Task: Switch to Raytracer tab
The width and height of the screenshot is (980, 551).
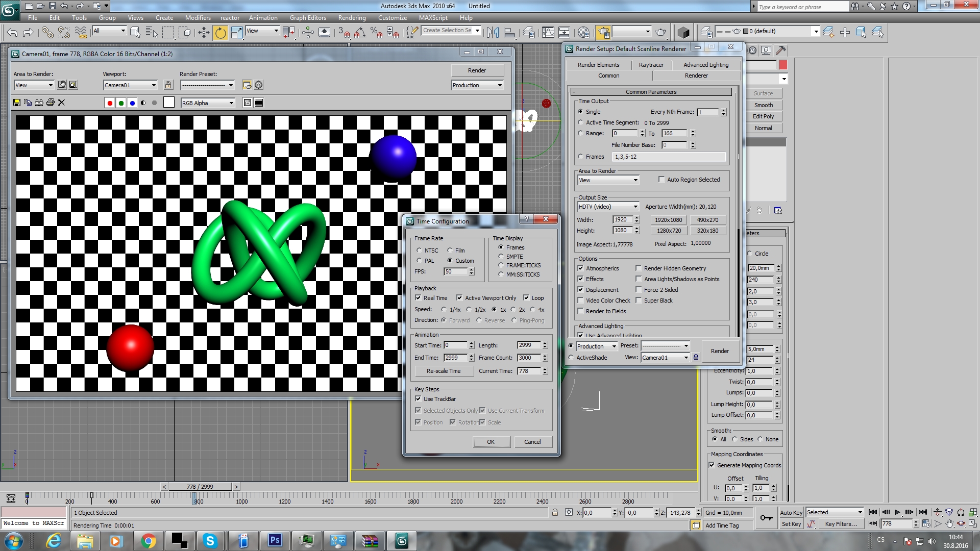Action: pyautogui.click(x=651, y=65)
